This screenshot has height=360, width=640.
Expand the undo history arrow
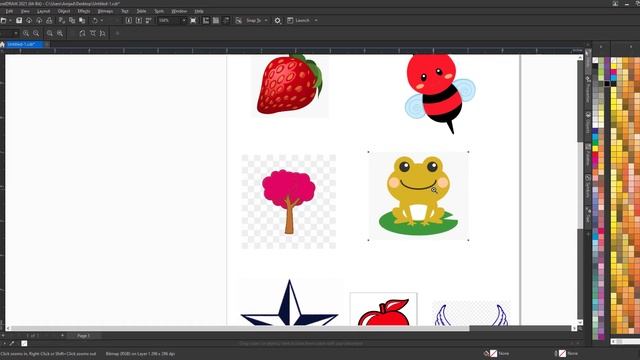(x=102, y=20)
